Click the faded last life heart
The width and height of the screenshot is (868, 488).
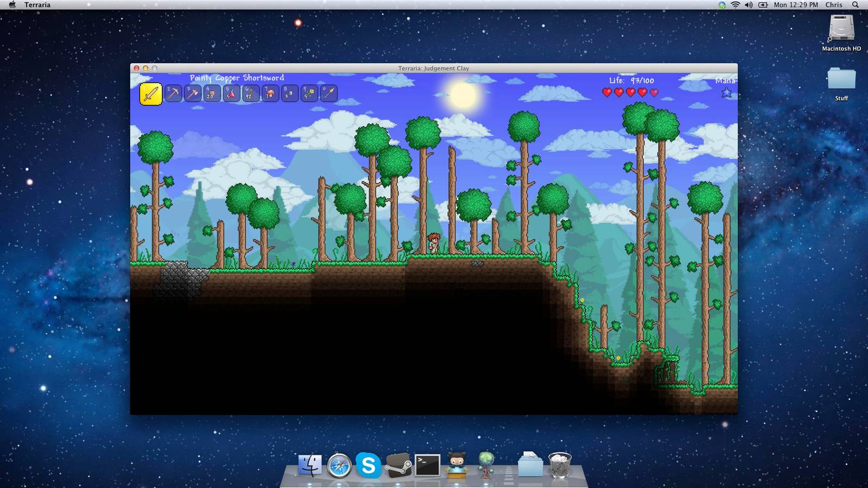pyautogui.click(x=654, y=92)
